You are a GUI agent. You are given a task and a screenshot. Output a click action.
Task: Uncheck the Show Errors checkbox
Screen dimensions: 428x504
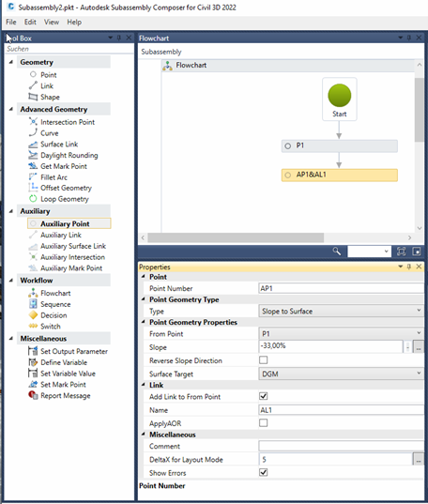point(264,472)
